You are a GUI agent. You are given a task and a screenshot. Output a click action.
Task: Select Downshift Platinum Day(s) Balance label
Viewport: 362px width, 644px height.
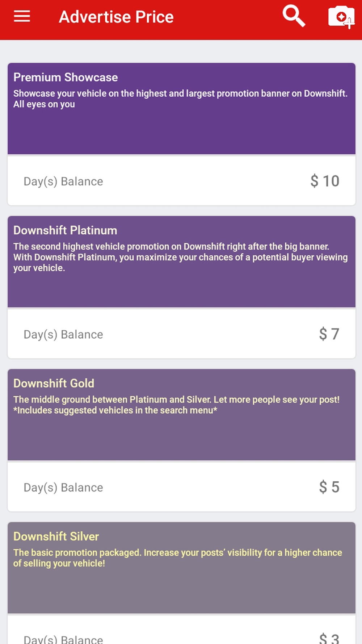(63, 335)
